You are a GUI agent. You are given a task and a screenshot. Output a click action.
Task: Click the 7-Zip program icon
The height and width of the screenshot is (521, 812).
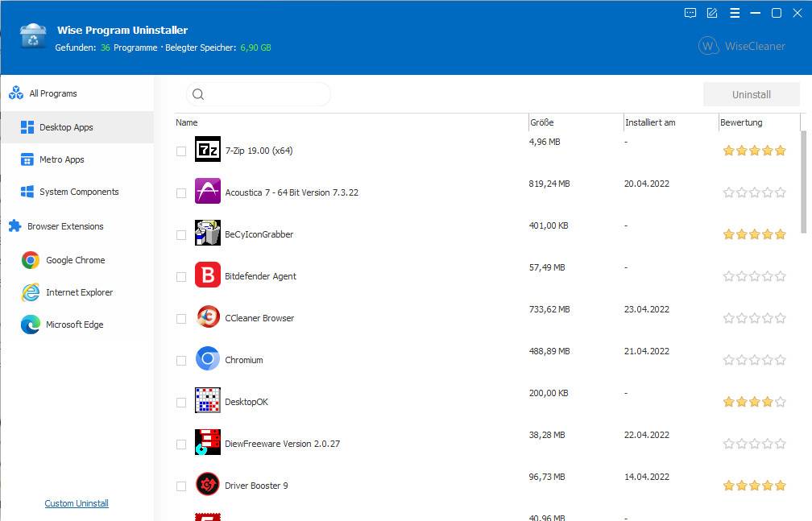[208, 149]
